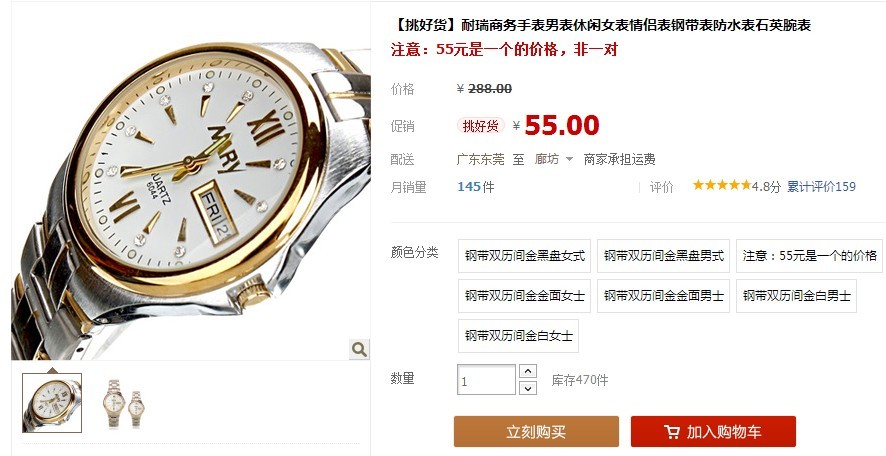Show the couple watches pair thumbnail
Screen dimensions: 886x456
point(124,403)
